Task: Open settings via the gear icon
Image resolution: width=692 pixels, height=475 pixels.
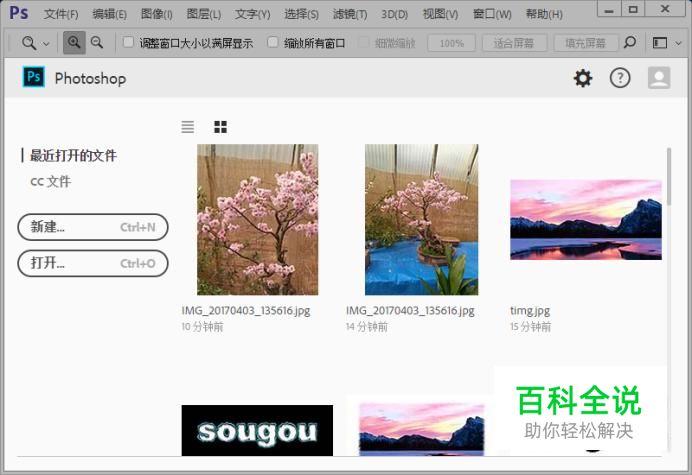Action: (x=583, y=79)
